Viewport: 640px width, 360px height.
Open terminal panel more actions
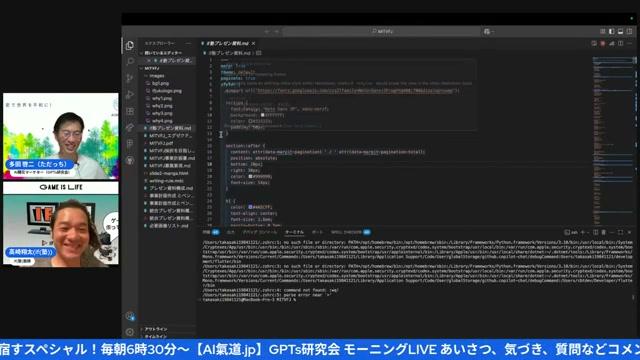(x=612, y=232)
